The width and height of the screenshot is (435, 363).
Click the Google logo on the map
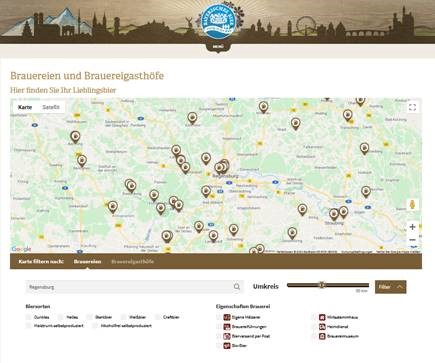[x=21, y=249]
